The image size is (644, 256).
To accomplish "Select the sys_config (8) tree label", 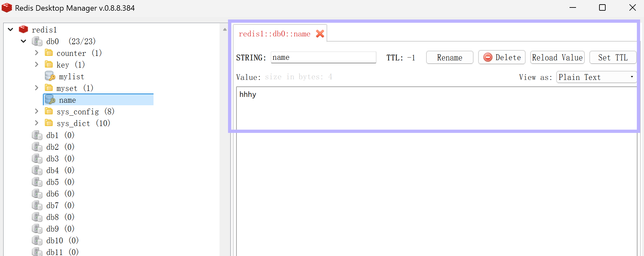I will 86,111.
